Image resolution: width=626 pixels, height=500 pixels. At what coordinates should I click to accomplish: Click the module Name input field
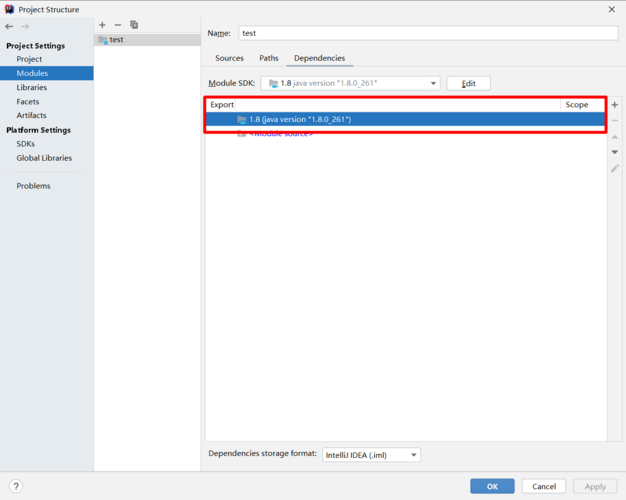[x=428, y=33]
